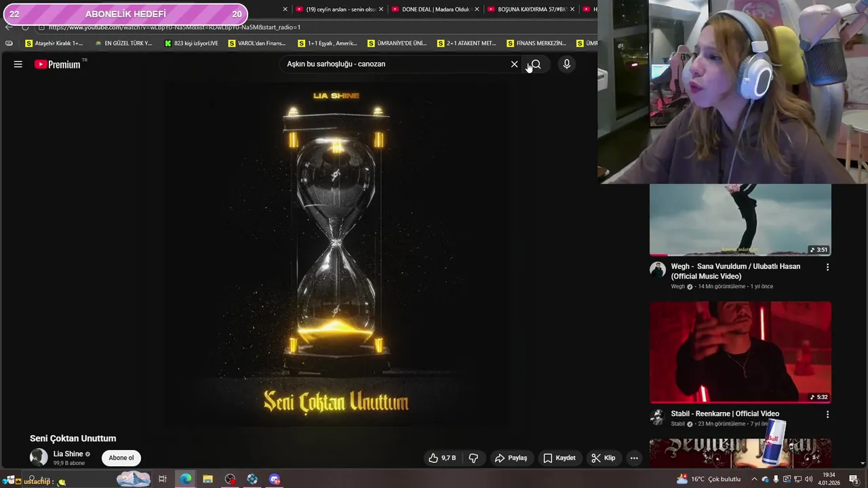Click the 'Seni Çoktan Unuttum' video title
Viewport: 868px width, 488px height.
tap(73, 439)
